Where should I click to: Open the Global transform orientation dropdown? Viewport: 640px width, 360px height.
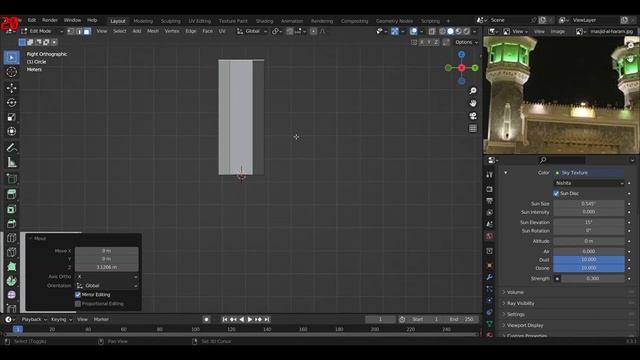coord(252,31)
